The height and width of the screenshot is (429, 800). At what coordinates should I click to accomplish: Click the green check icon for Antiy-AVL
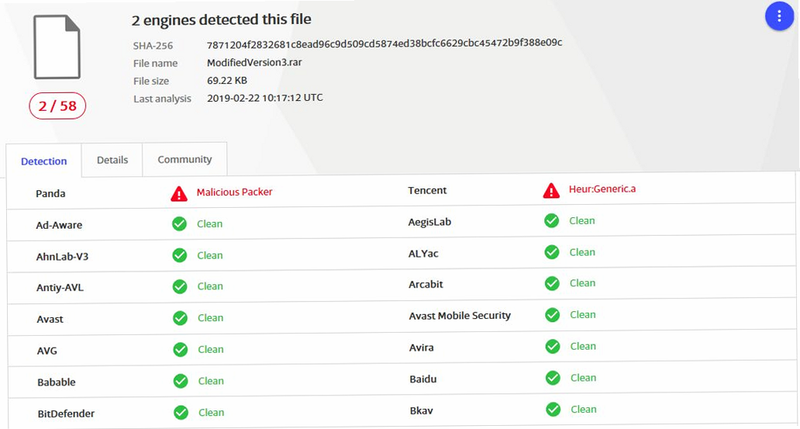[180, 287]
